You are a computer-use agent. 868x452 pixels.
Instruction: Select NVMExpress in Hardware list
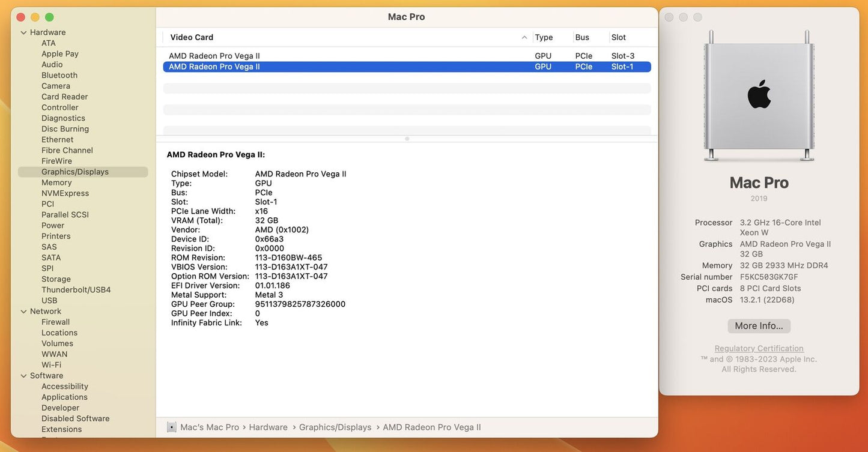click(65, 193)
